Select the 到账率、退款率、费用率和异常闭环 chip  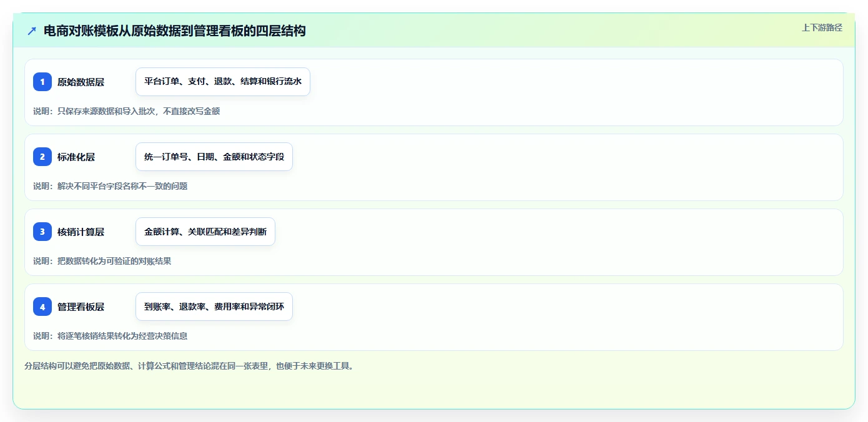(x=214, y=307)
